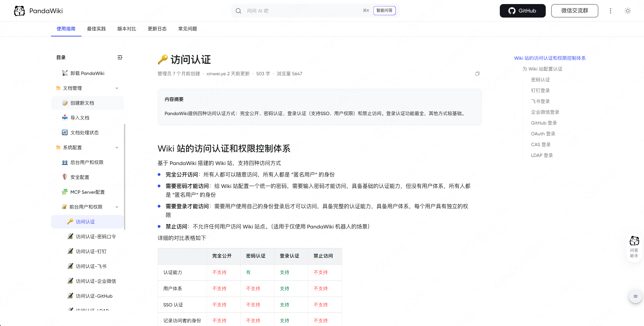
Task: Collapse the 文档管理 folder chevron
Action: [x=117, y=88]
